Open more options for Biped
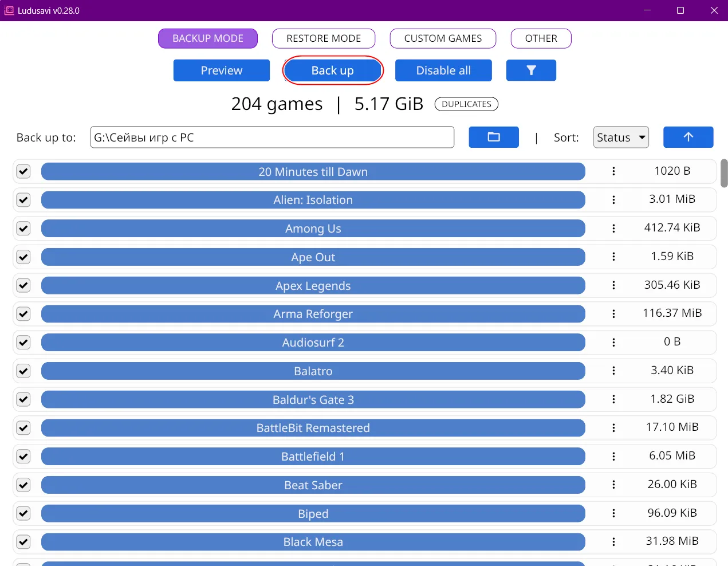This screenshot has width=728, height=566. pyautogui.click(x=613, y=513)
